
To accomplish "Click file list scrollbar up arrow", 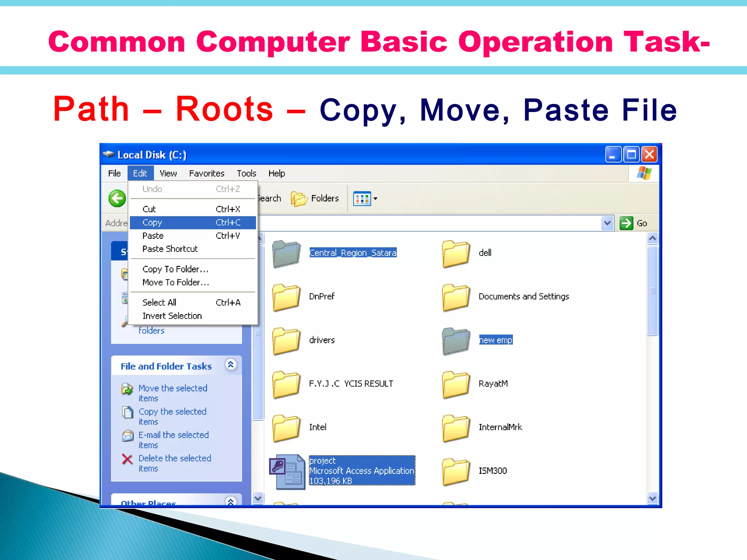I will (x=653, y=238).
